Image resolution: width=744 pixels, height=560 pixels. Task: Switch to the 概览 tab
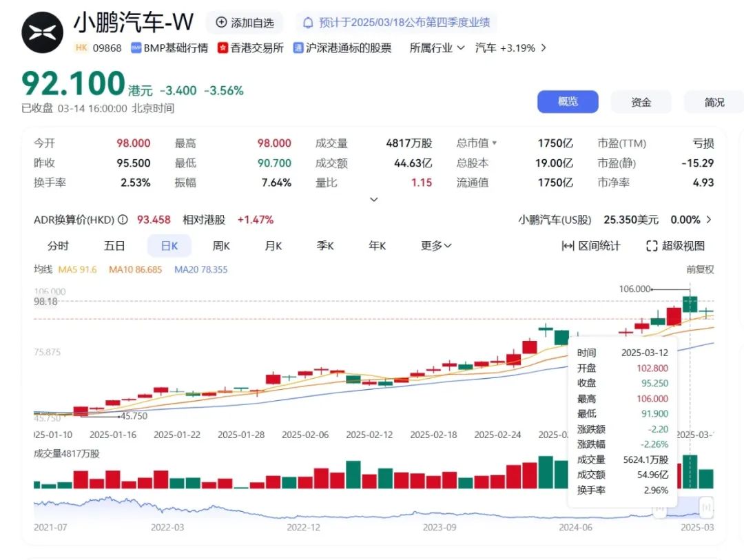(x=568, y=101)
